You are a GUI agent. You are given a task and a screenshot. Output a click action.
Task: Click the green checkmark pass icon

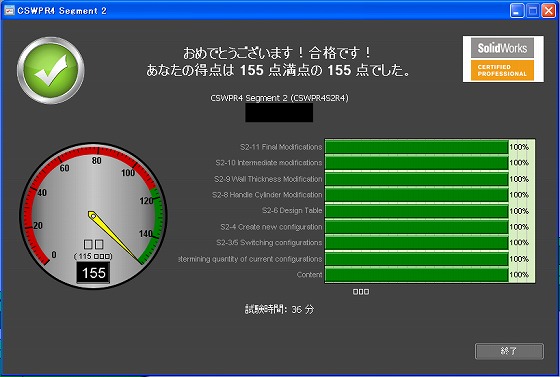click(x=51, y=70)
